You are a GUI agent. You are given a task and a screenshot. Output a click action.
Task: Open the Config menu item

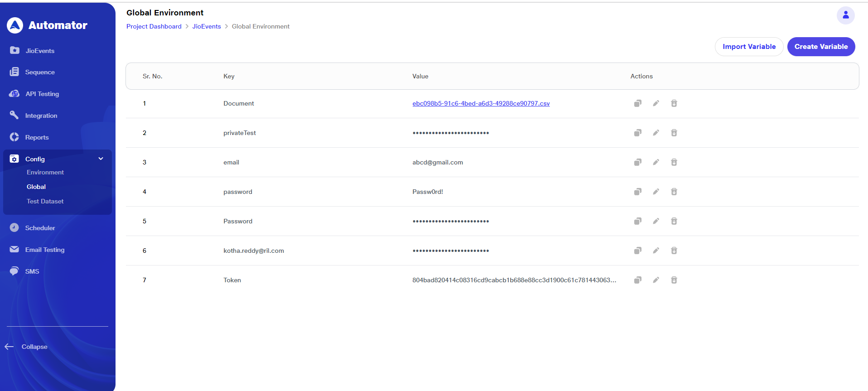click(35, 159)
